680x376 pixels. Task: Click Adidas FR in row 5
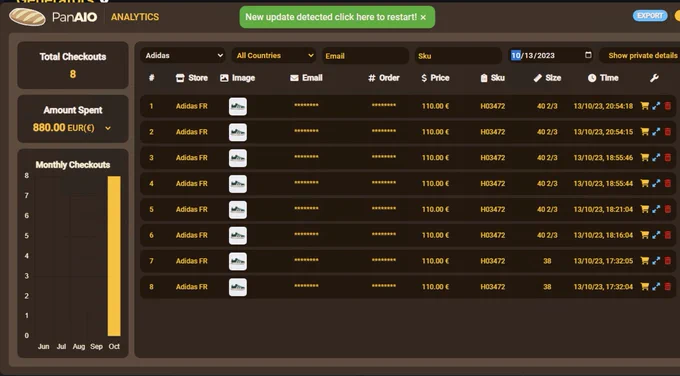click(x=192, y=209)
